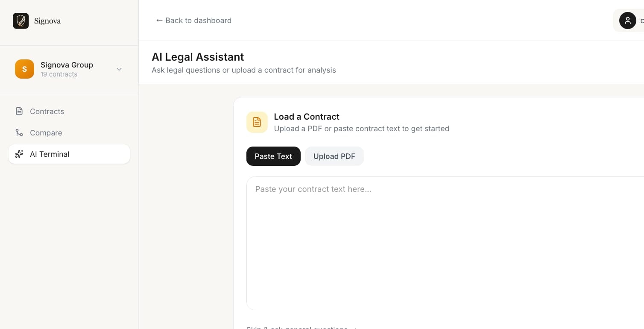
Task: Click the Compare branch icon in sidebar
Action: point(19,132)
